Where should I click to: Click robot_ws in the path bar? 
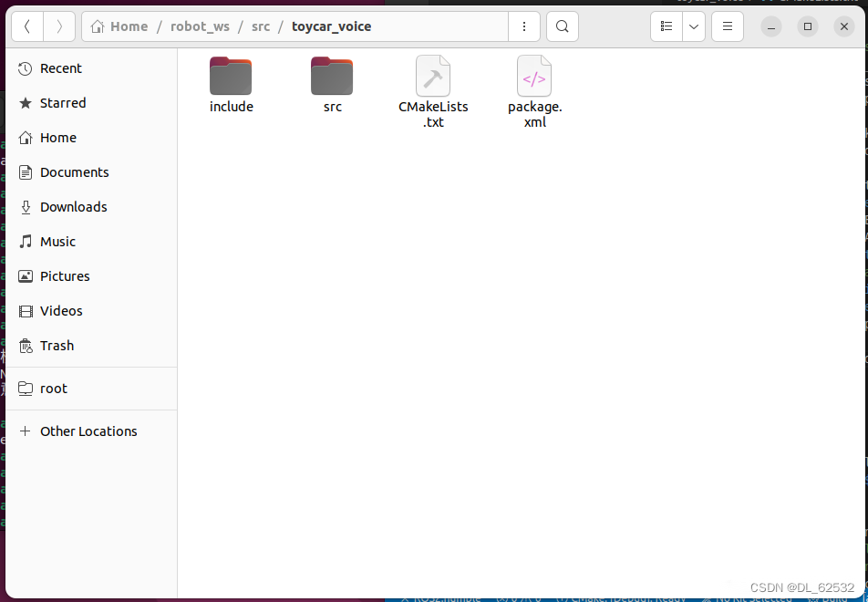coord(200,26)
